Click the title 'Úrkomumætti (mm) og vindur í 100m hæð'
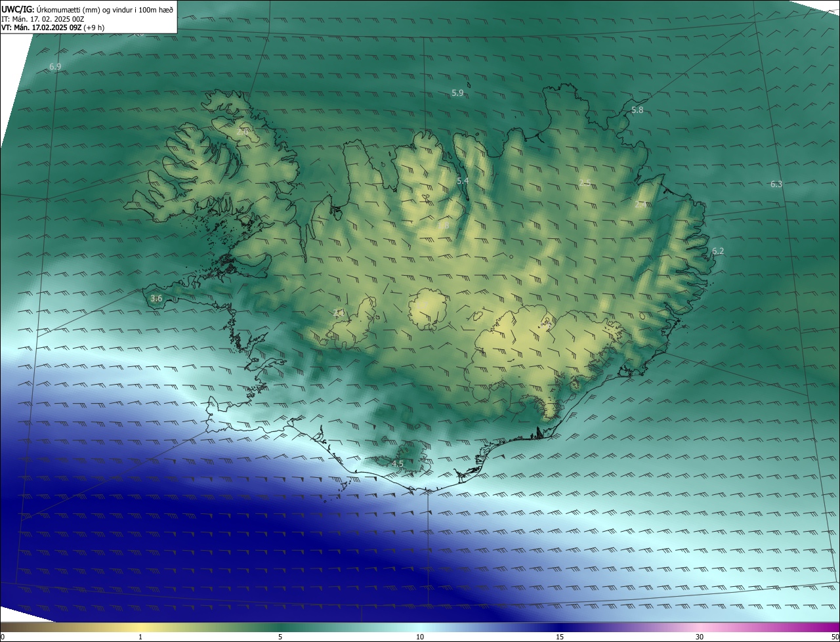 pos(104,9)
